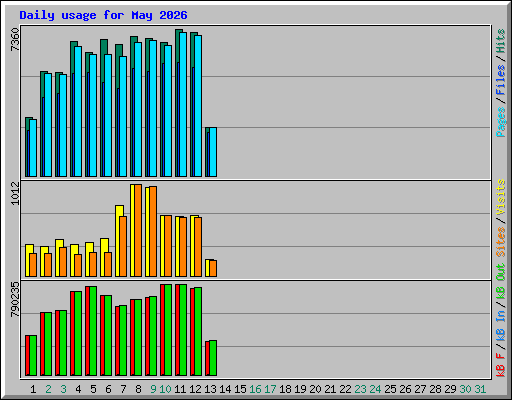Click day label 14 on the x-axis

[x=225, y=389]
